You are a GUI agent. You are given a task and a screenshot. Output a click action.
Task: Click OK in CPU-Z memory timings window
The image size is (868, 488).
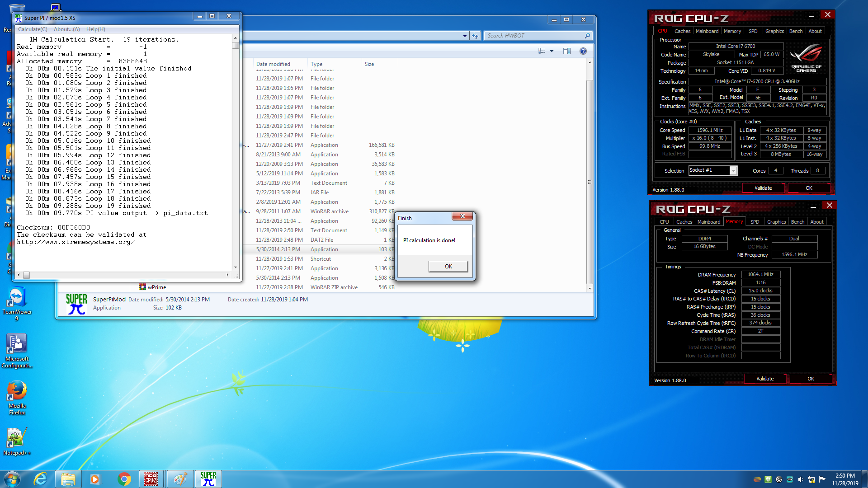coord(811,379)
